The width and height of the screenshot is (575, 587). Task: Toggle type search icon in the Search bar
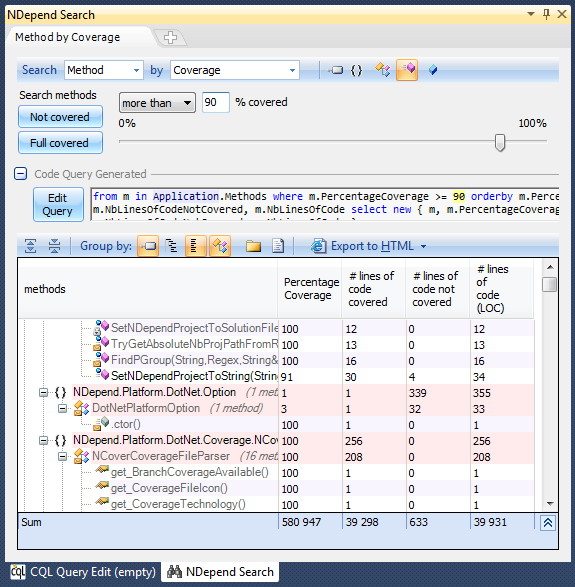(383, 70)
